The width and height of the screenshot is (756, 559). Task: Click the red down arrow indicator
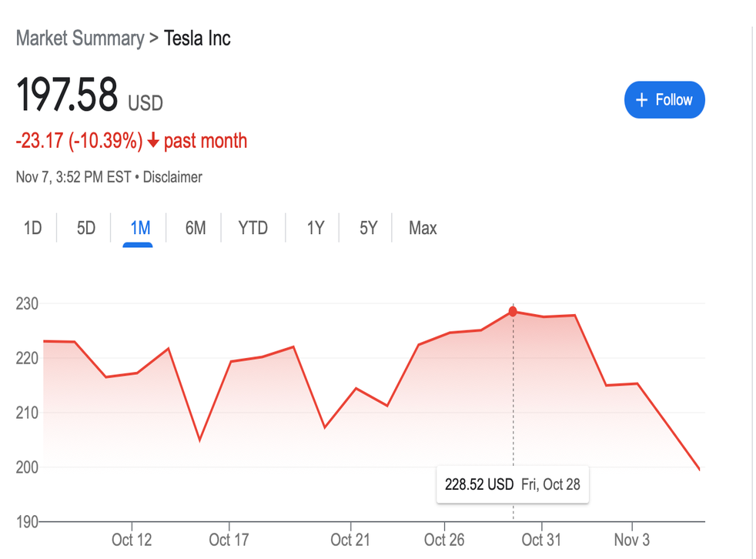[x=153, y=141]
